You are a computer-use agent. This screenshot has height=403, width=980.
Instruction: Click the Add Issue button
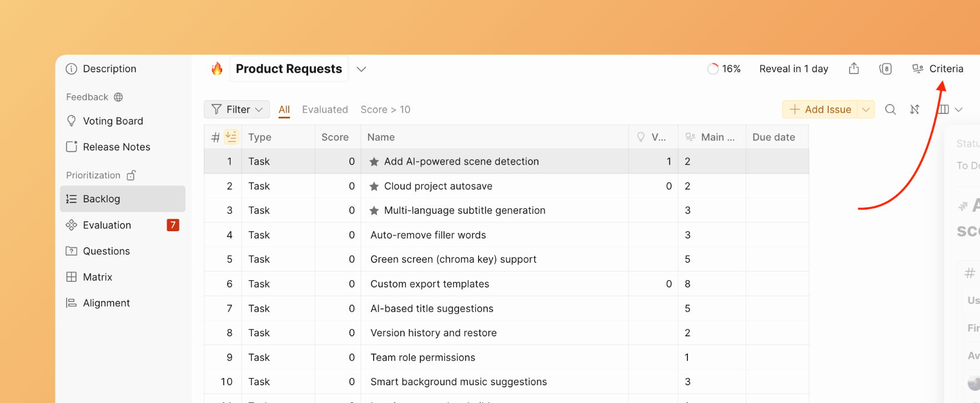820,110
